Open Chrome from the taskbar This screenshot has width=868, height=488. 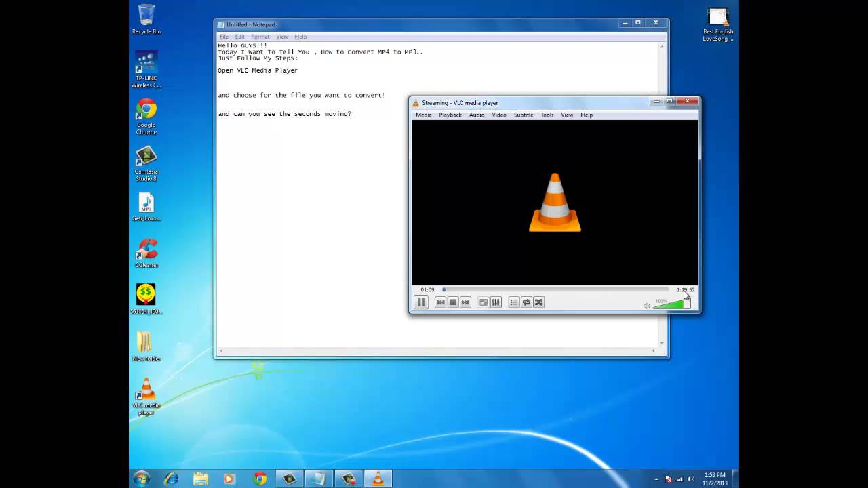(x=260, y=479)
